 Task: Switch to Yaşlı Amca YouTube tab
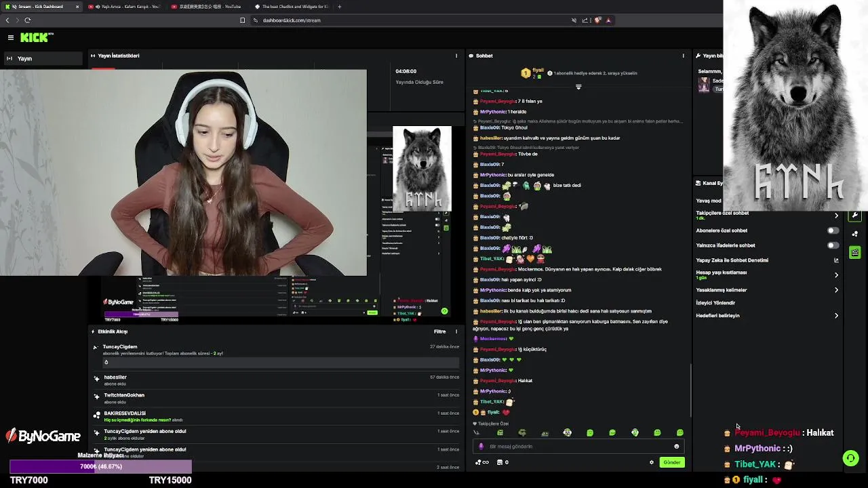[x=125, y=7]
